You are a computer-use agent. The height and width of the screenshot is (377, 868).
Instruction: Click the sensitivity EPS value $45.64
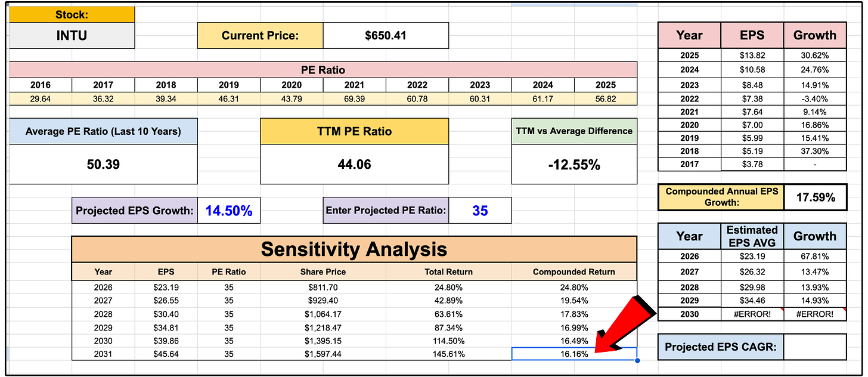[166, 354]
